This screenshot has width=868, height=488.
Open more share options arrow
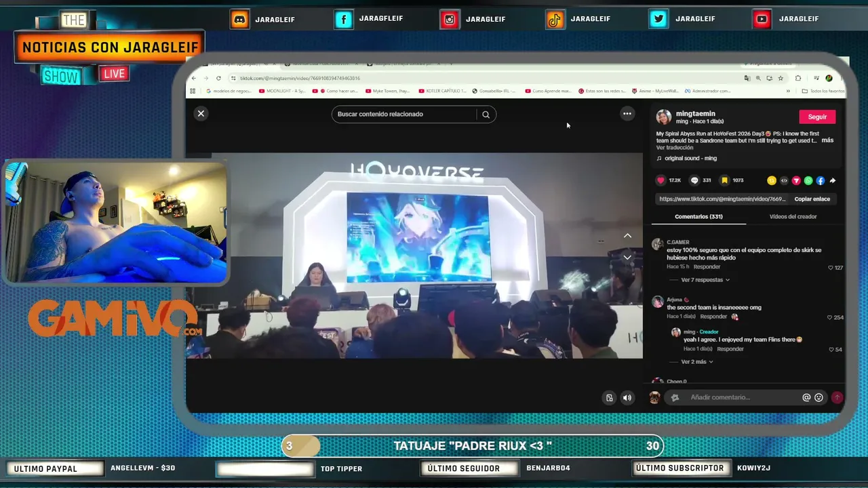pyautogui.click(x=833, y=180)
